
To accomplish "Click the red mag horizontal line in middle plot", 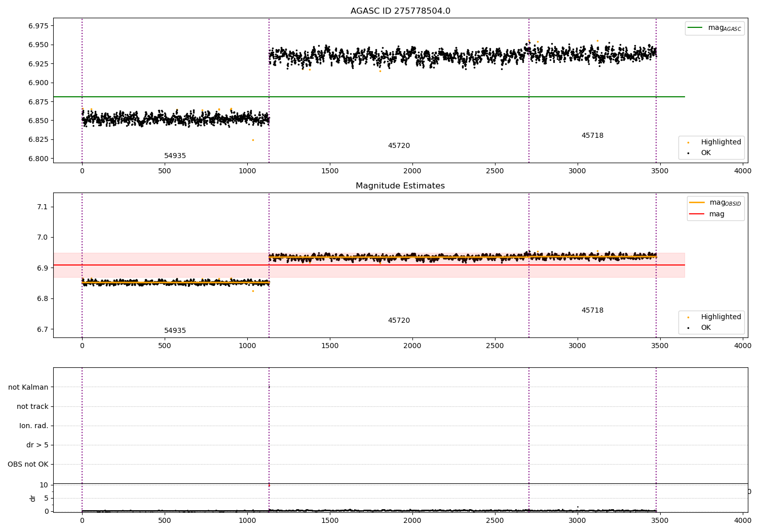I will (x=369, y=265).
